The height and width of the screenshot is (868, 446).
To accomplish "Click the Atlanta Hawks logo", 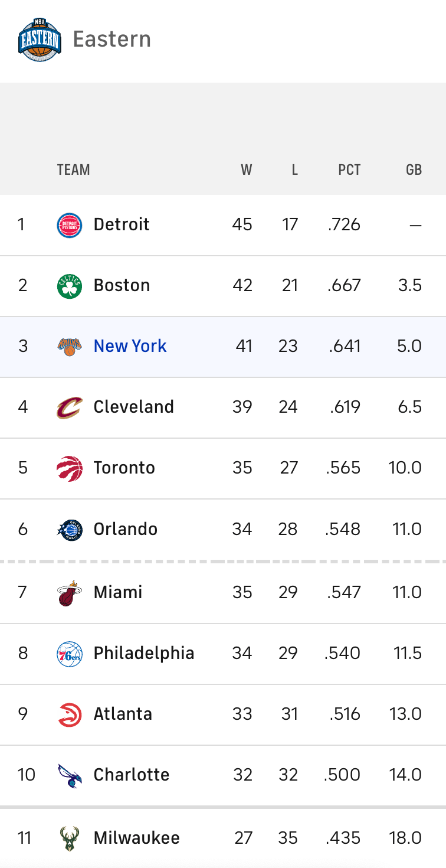I will tap(70, 714).
